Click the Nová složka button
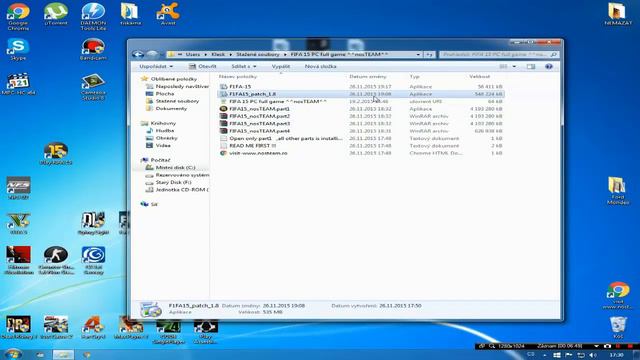Viewport: 640px width, 360px height. pyautogui.click(x=320, y=66)
